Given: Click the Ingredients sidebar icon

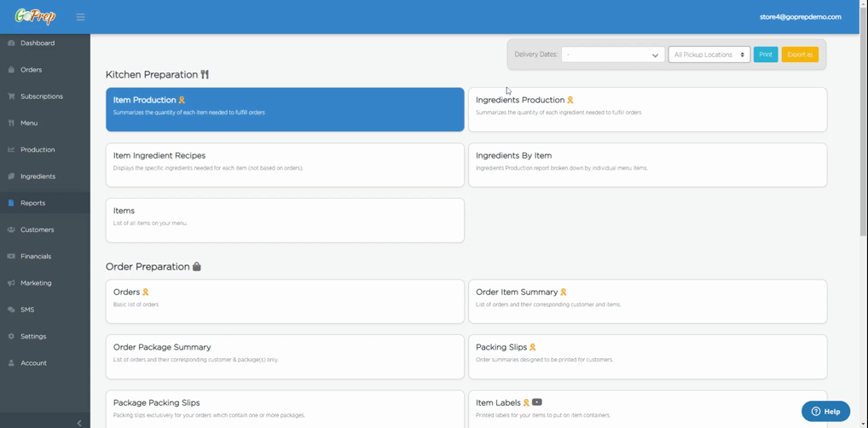Looking at the screenshot, I should point(11,176).
